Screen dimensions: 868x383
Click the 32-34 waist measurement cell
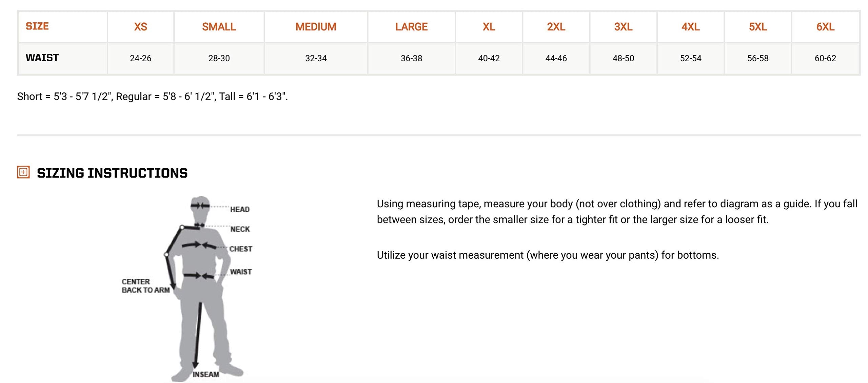pos(316,58)
